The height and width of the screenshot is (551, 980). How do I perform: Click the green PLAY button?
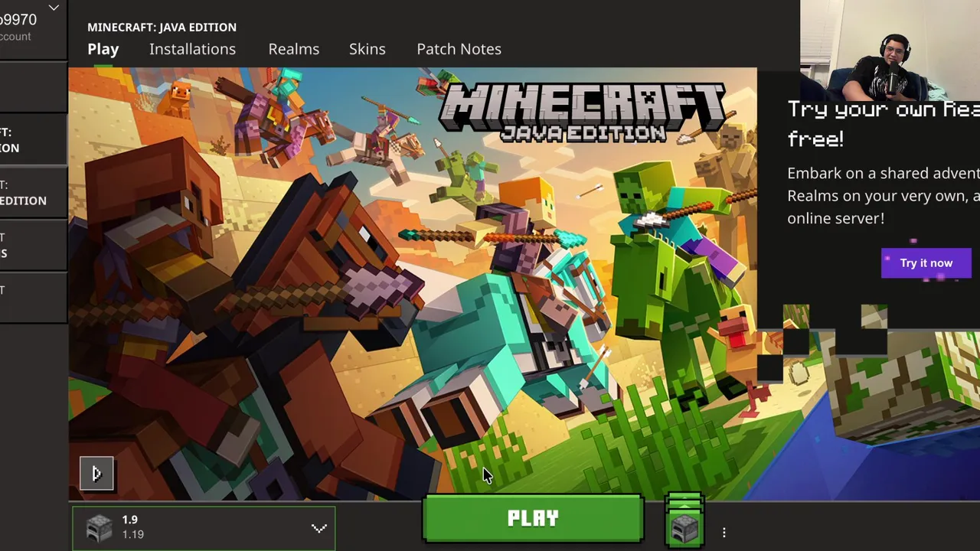coord(533,518)
